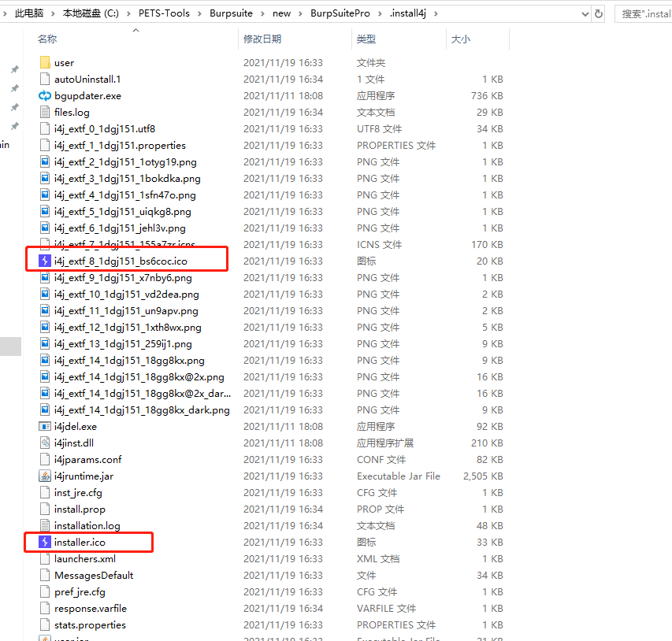
Task: Click the autoUninstall.1 file icon
Action: (45, 80)
